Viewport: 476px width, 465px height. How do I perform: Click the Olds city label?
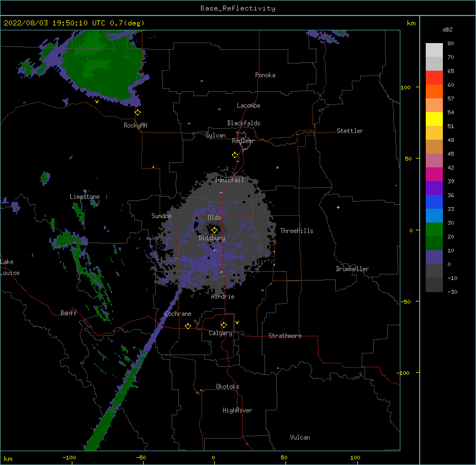(214, 218)
